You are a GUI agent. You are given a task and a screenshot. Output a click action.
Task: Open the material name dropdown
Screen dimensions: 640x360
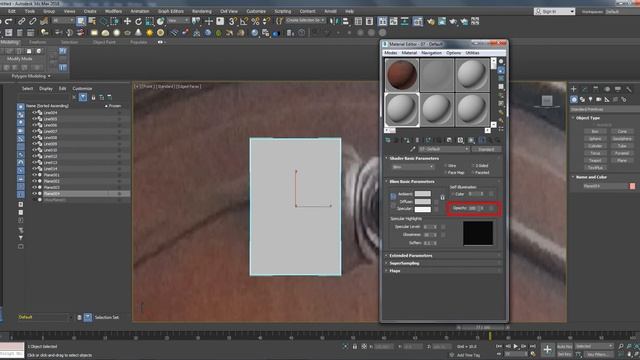(x=444, y=149)
